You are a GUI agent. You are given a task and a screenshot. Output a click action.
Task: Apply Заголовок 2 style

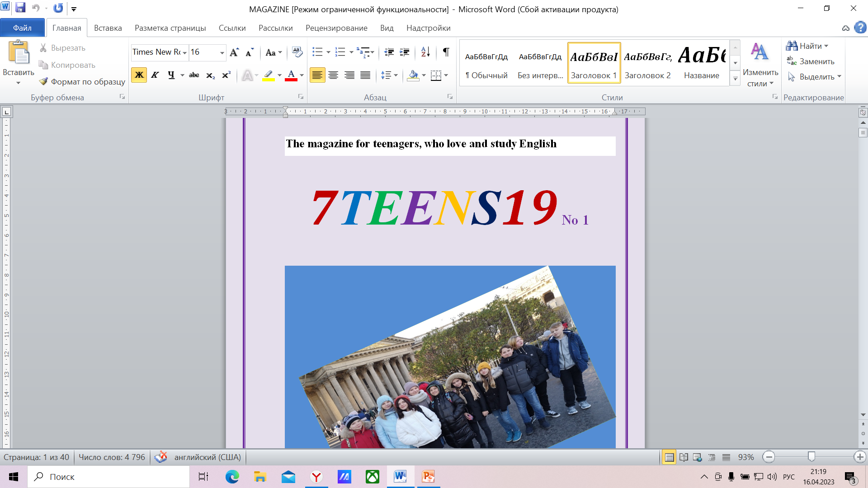click(648, 63)
